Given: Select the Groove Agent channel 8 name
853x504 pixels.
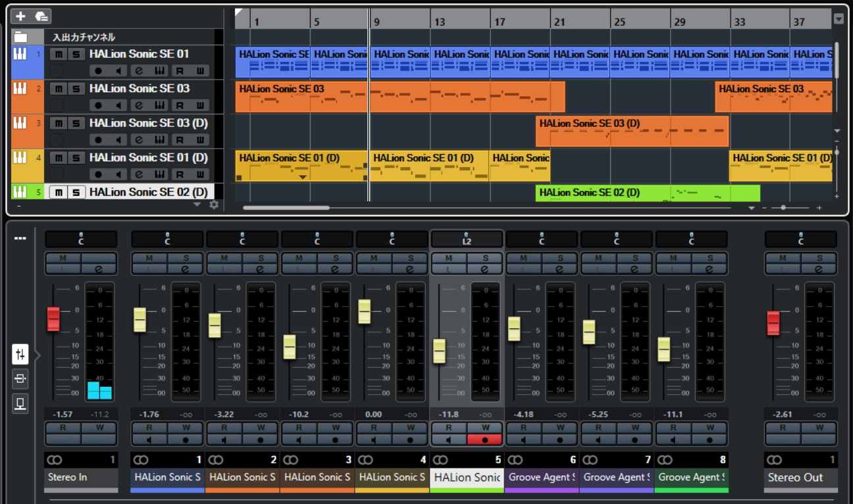Looking at the screenshot, I should [x=692, y=478].
